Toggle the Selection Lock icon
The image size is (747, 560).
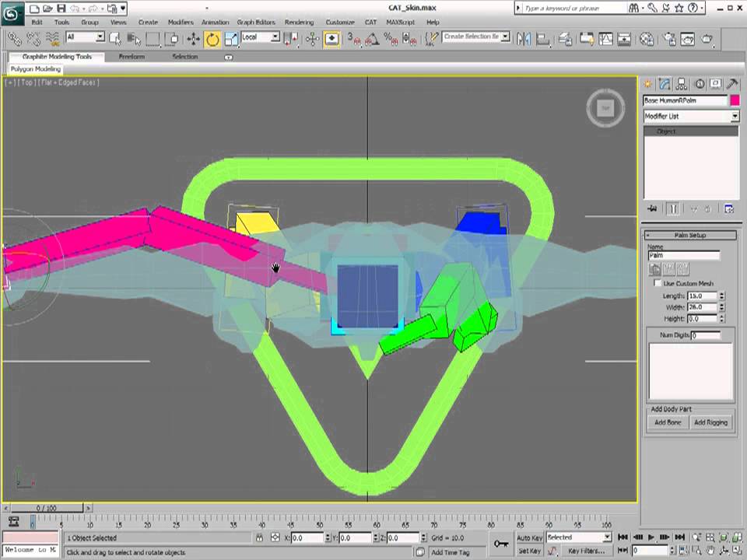(259, 537)
